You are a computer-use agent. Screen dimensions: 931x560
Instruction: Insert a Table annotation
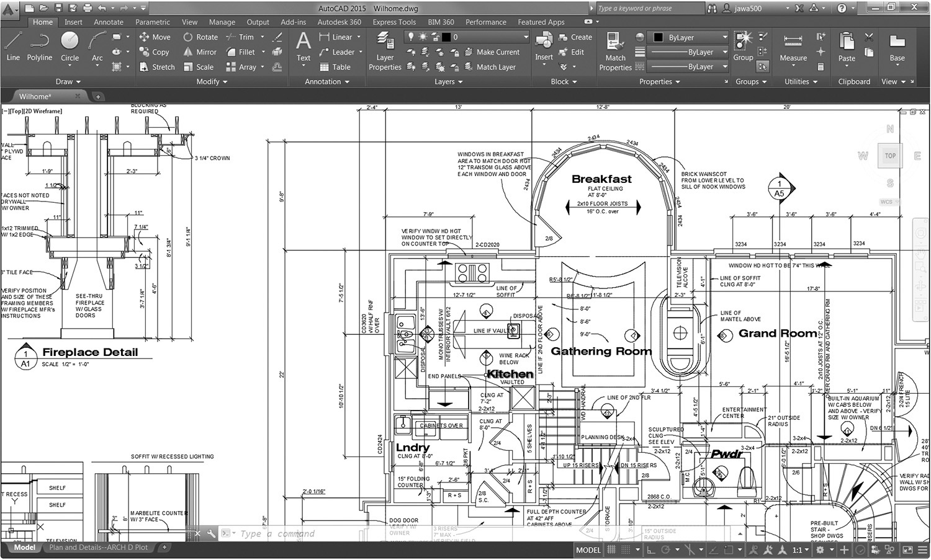(x=335, y=67)
